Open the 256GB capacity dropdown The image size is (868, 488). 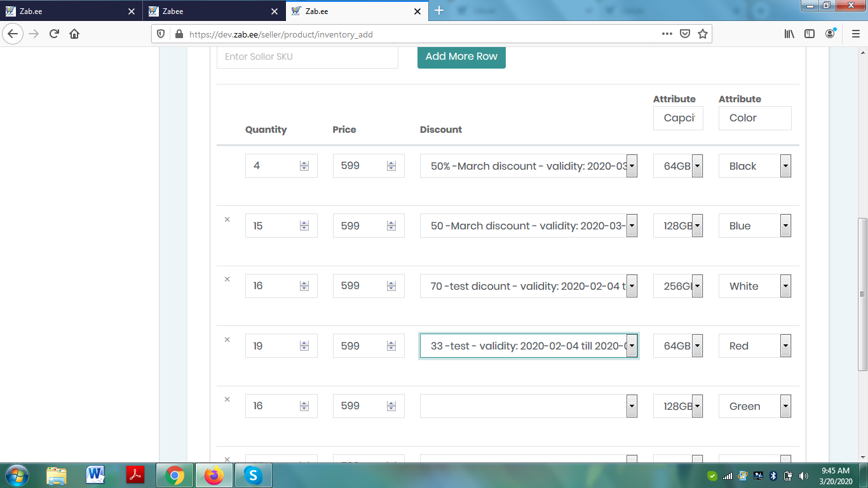678,286
